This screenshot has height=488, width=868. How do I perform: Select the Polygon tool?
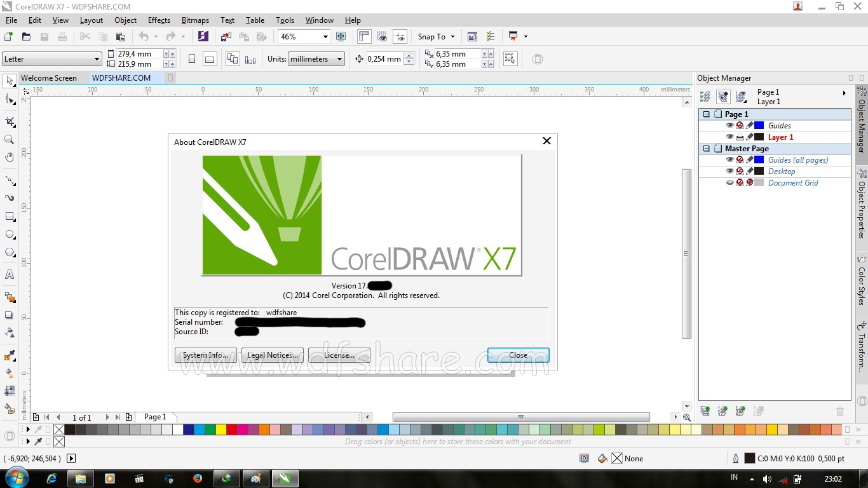[x=10, y=252]
